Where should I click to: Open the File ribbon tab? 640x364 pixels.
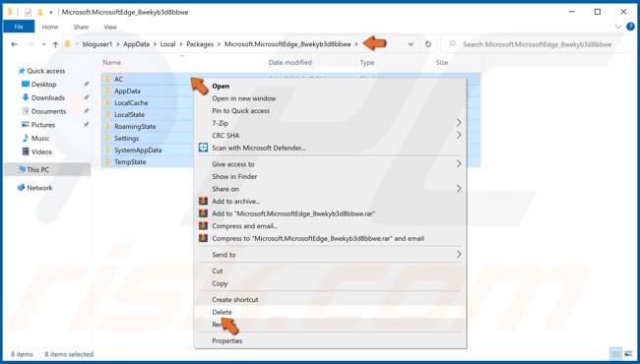19,27
